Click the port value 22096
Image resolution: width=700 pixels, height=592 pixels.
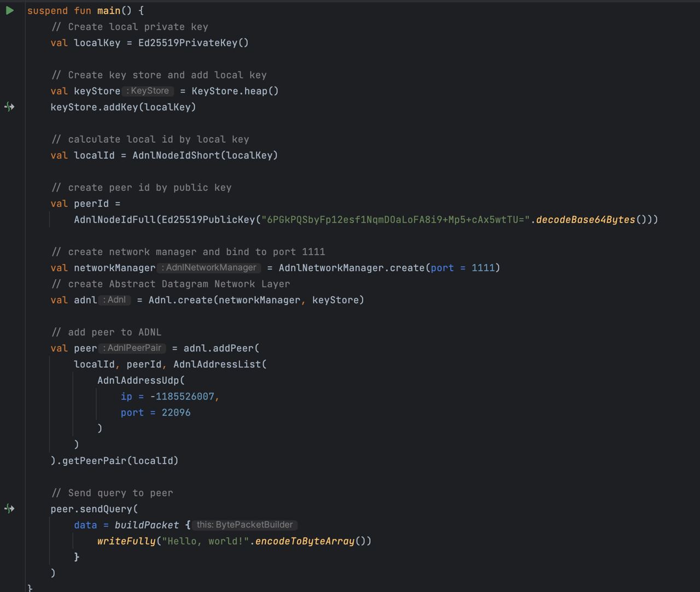pyautogui.click(x=176, y=413)
